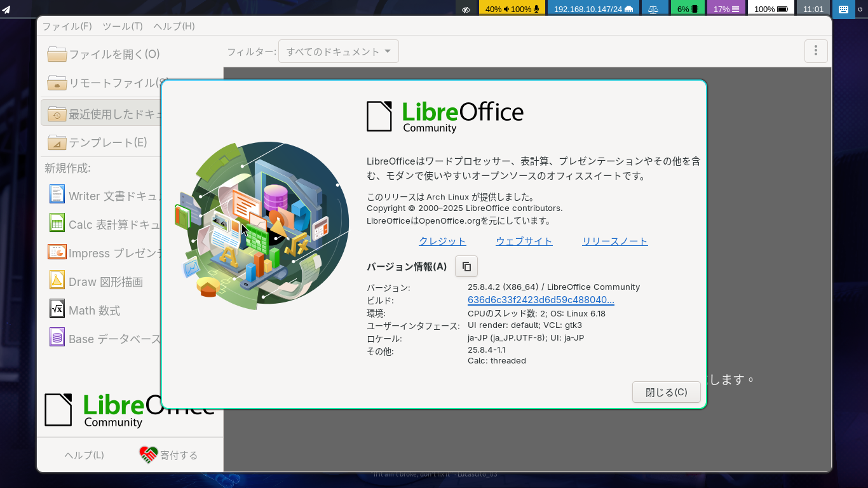Open the ウェブサイト link

524,241
